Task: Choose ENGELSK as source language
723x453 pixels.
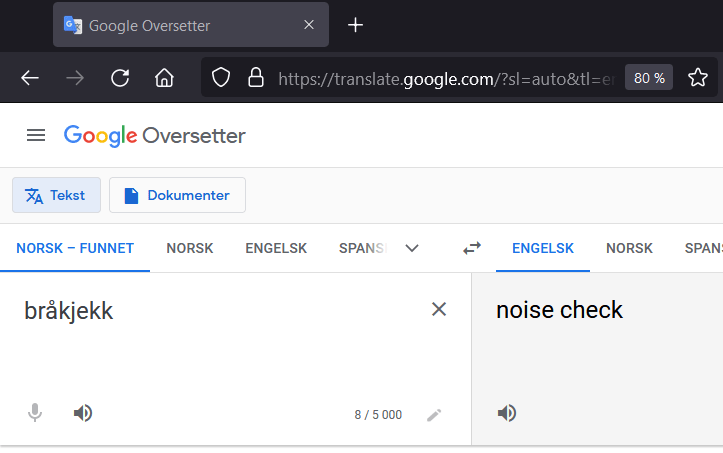Action: [276, 249]
